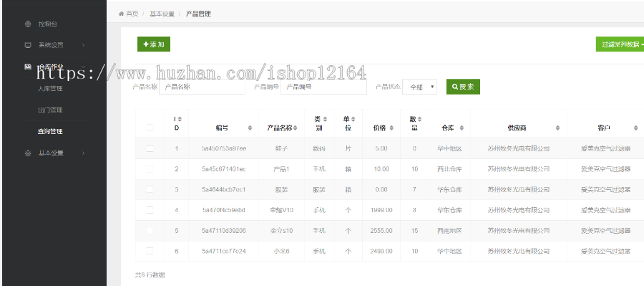Collapse the 仓库作业 sidebar menu
This screenshot has width=644, height=286.
(84, 66)
